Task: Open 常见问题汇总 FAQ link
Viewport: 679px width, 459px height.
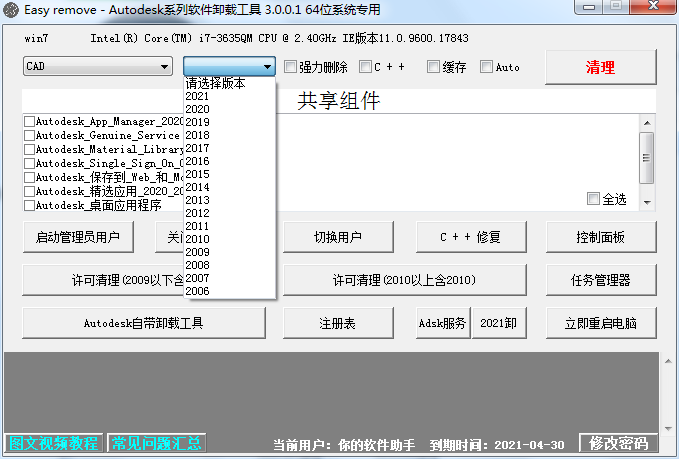Action: [x=156, y=443]
